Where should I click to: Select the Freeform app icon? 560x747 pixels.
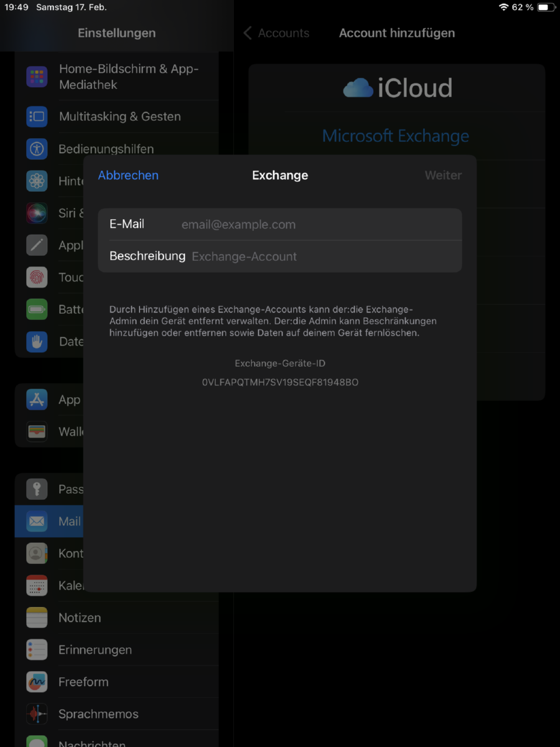click(x=37, y=682)
